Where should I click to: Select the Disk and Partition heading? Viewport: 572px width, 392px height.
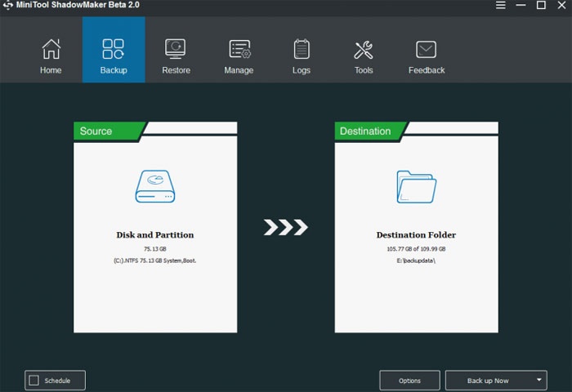(155, 235)
